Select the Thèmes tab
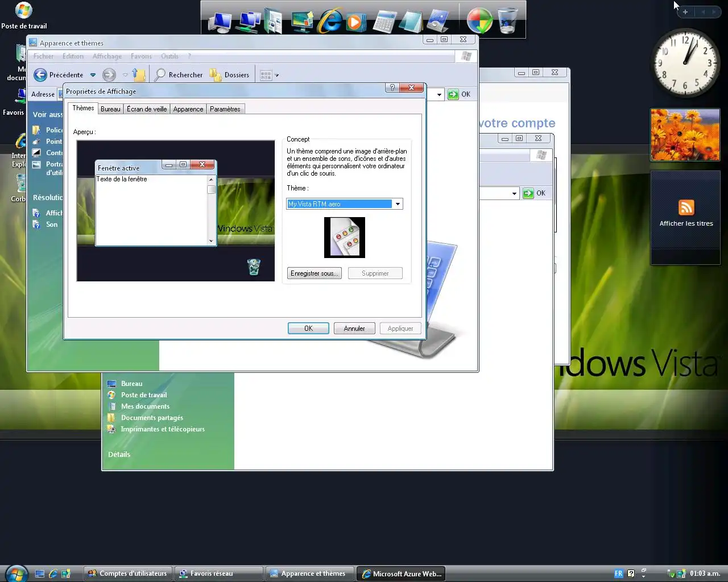 click(83, 108)
